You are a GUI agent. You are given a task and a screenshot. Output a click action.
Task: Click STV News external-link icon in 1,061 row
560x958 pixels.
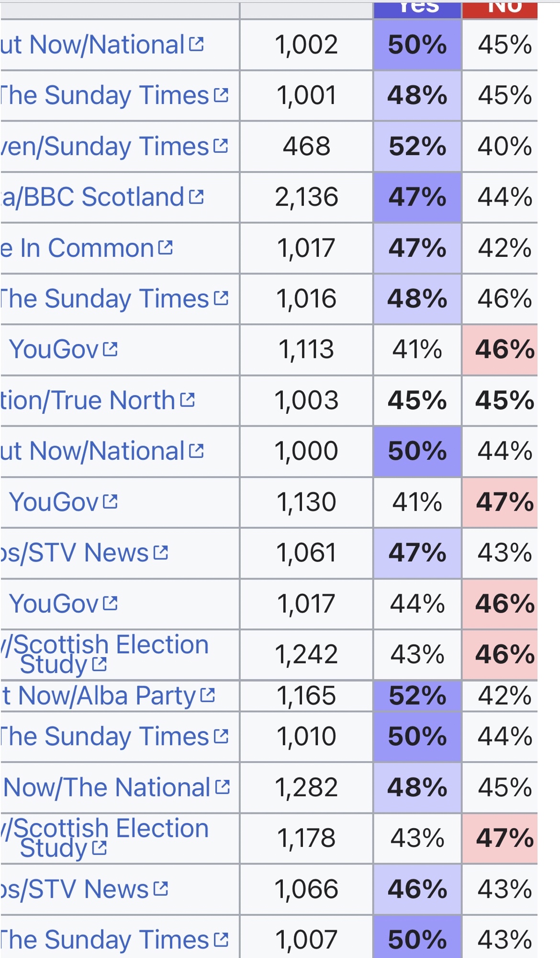[161, 552]
